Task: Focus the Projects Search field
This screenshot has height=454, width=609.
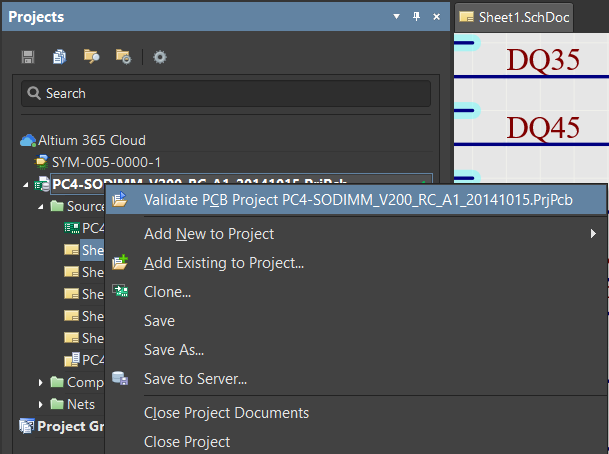Action: (226, 94)
